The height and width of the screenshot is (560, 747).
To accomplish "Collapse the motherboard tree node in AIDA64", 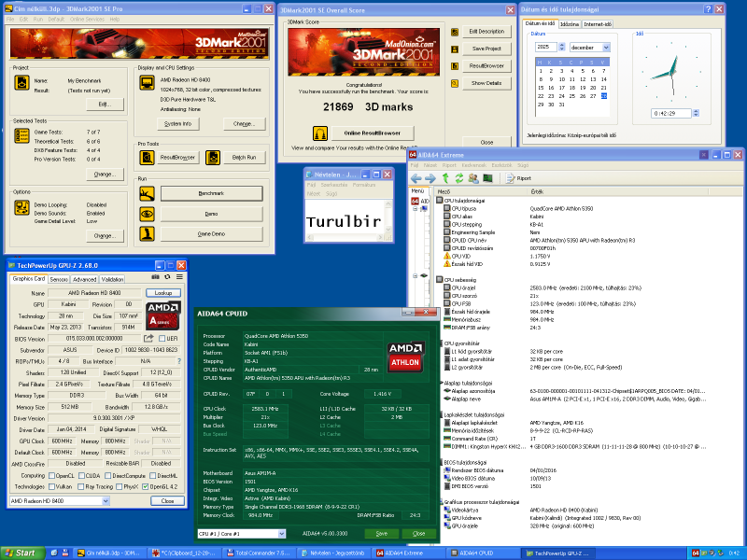I will [x=415, y=275].
